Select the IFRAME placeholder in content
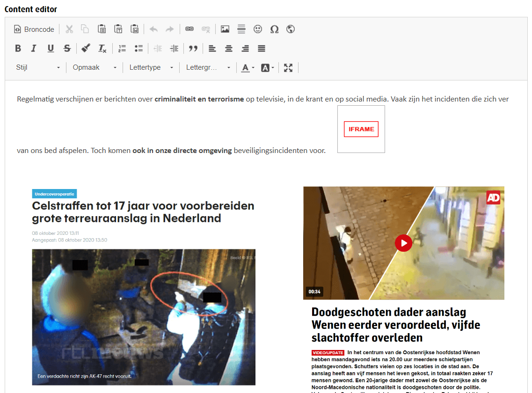 [361, 129]
